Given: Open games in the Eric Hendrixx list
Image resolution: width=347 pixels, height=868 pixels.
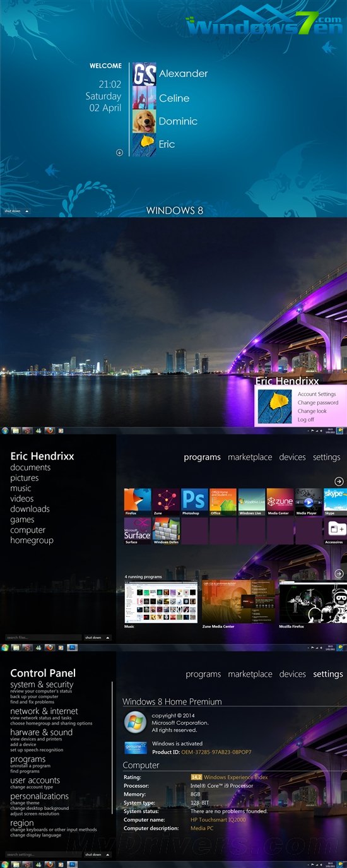Looking at the screenshot, I should pyautogui.click(x=22, y=520).
